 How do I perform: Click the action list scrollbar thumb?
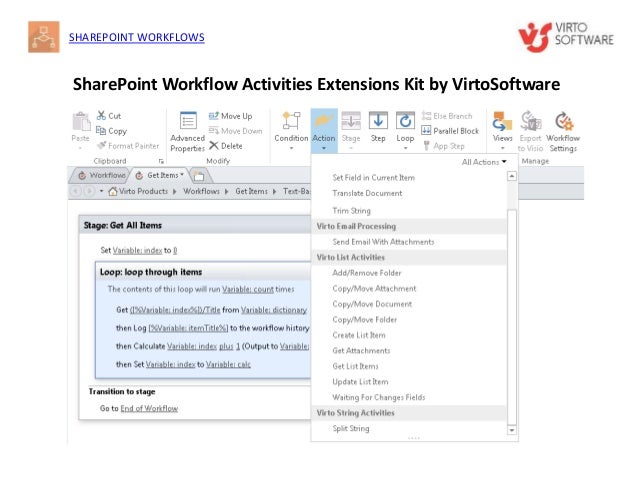[x=512, y=317]
